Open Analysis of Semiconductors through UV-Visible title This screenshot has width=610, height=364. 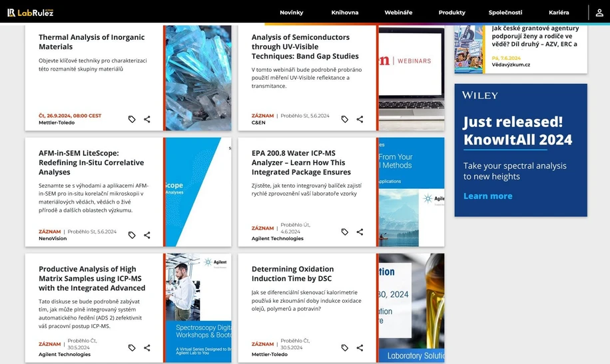tap(305, 47)
